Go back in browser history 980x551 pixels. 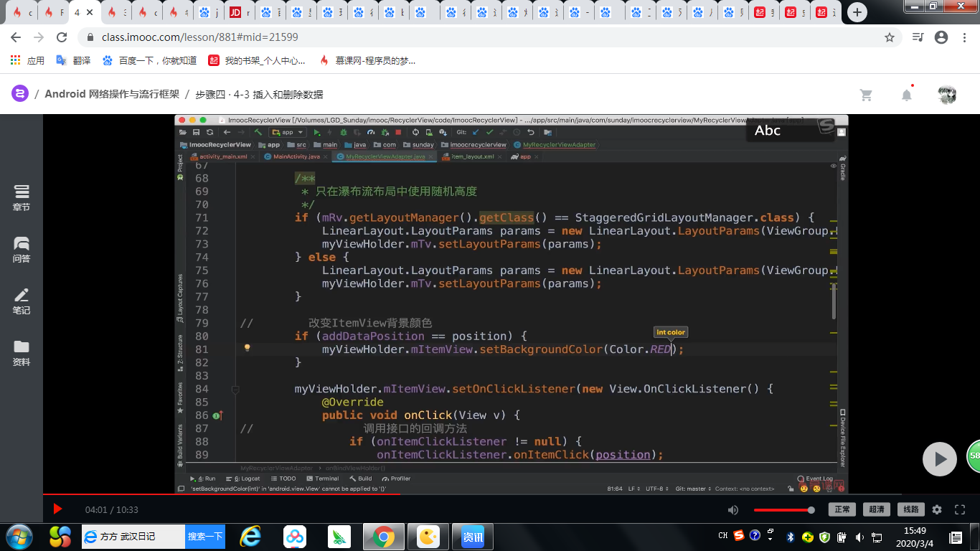click(16, 37)
